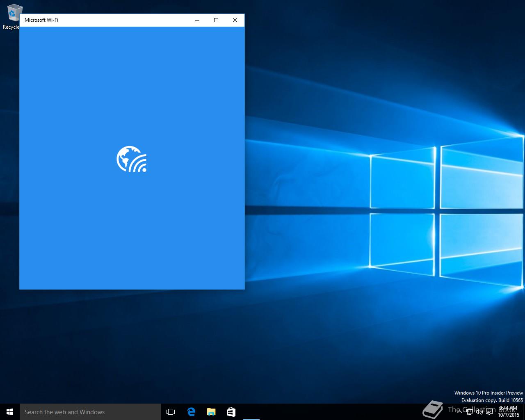
Task: Open the volume speaker tray icon
Action: pos(479,412)
